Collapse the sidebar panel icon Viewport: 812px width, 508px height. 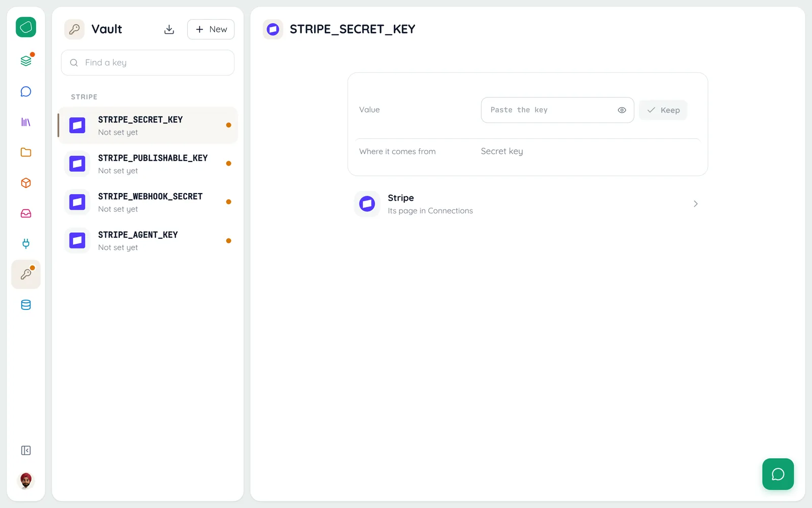tap(26, 451)
